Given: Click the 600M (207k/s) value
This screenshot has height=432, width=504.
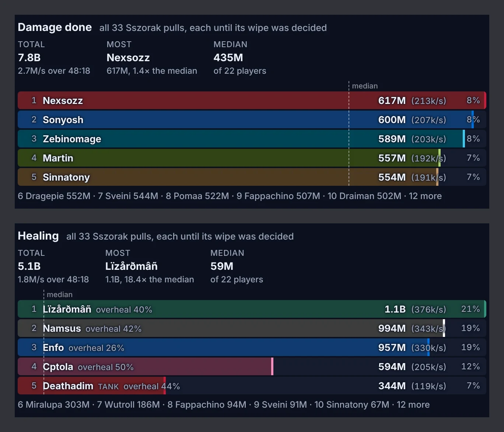Looking at the screenshot, I should 412,120.
